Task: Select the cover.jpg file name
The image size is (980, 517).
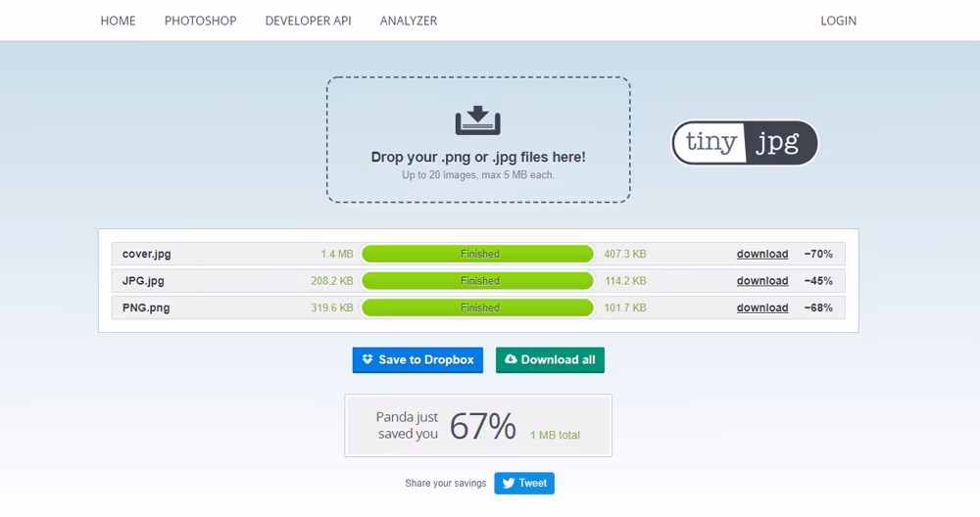Action: [x=146, y=255]
